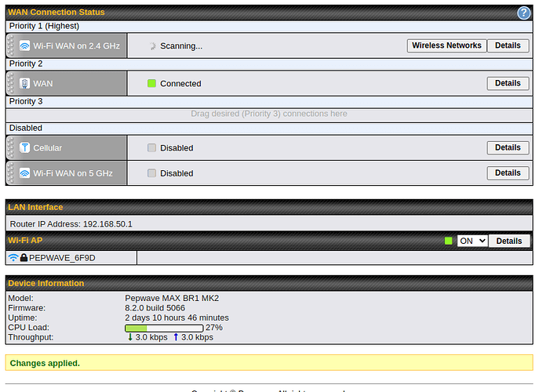Click the Connected status text

180,83
